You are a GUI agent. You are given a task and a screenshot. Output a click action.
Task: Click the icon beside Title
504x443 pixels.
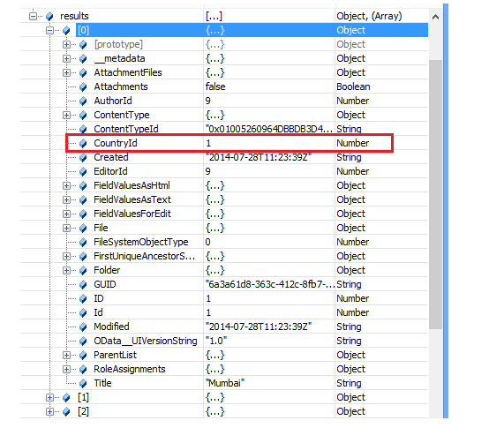83,384
